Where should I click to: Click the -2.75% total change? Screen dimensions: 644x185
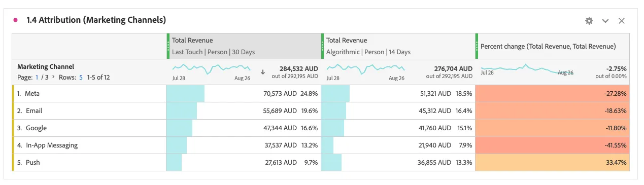(x=616, y=68)
